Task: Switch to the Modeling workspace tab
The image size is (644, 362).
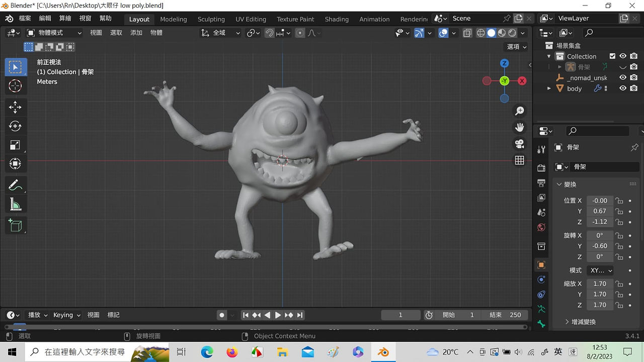Action: click(174, 19)
